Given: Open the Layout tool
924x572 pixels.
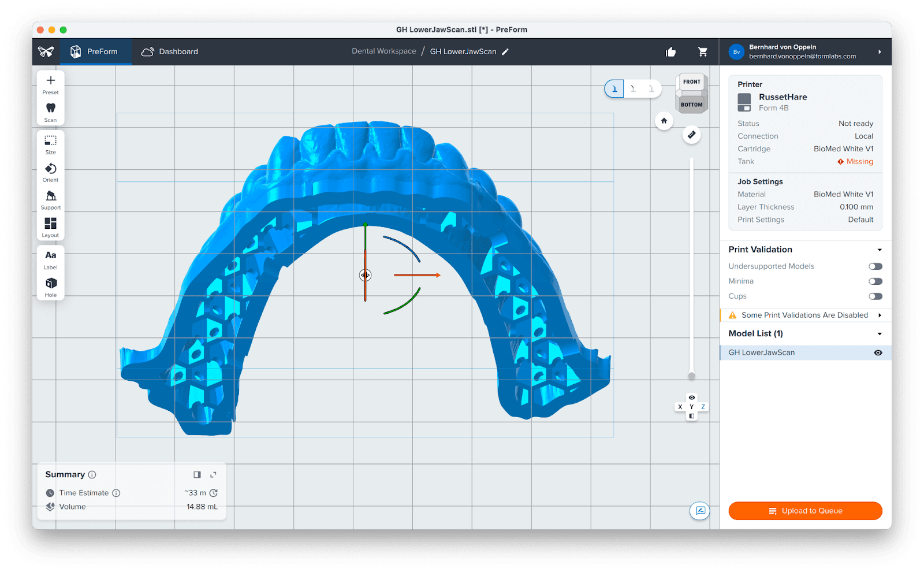Looking at the screenshot, I should pos(51,224).
